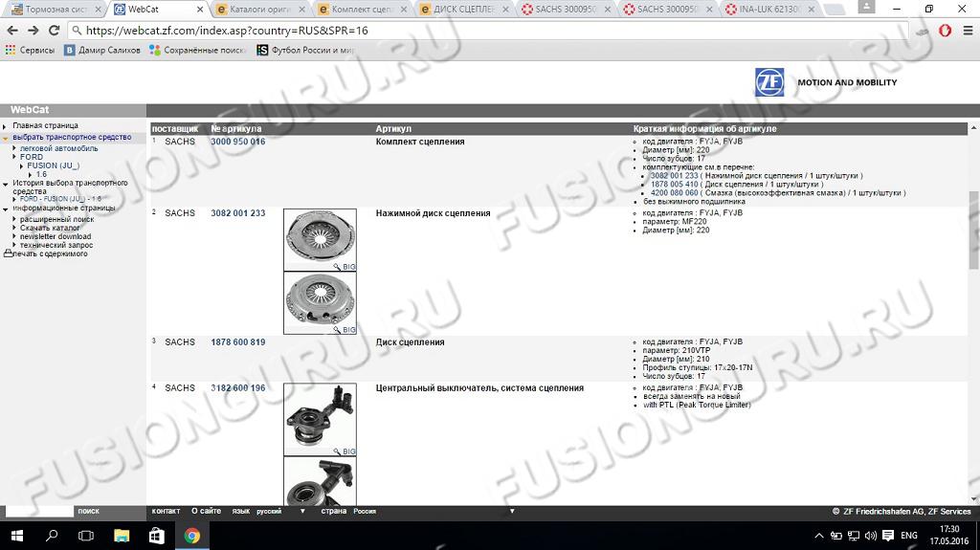Open Скачать каталог in sidebar

pyautogui.click(x=50, y=228)
